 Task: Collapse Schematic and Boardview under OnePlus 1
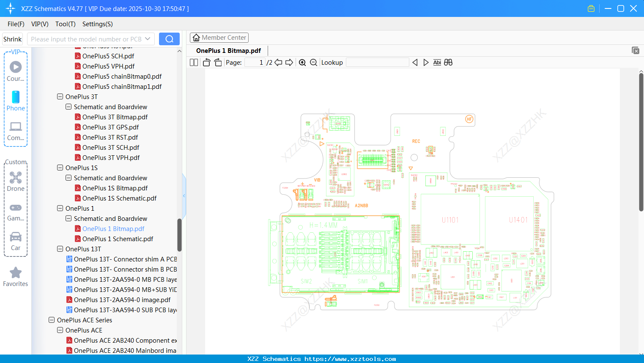[x=69, y=218]
